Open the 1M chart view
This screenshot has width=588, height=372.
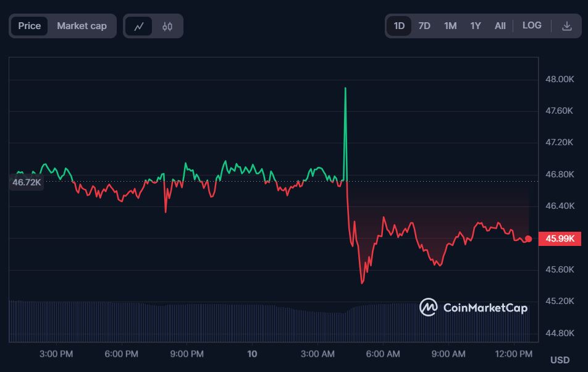click(x=450, y=25)
